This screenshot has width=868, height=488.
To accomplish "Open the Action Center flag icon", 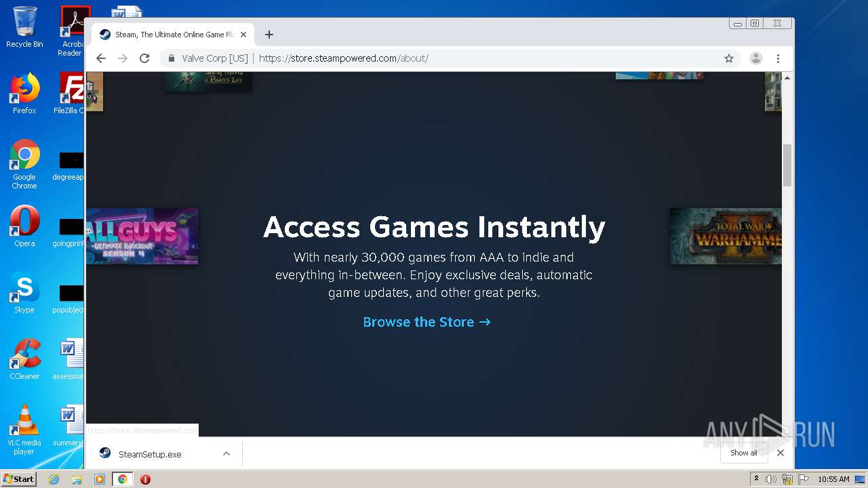I will 802,479.
